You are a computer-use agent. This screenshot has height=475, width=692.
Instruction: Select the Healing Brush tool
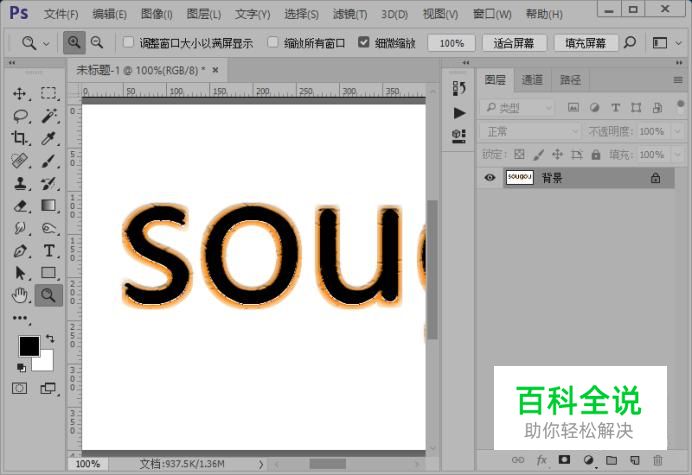tap(20, 161)
